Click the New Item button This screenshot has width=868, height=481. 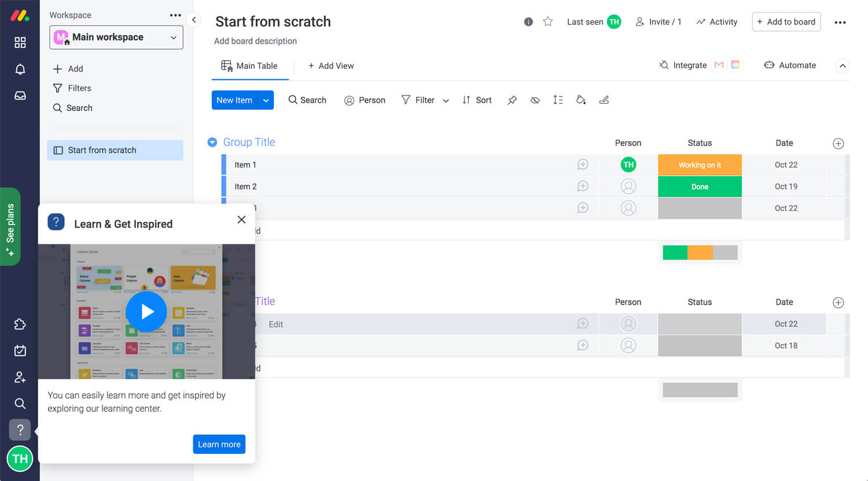coord(234,100)
